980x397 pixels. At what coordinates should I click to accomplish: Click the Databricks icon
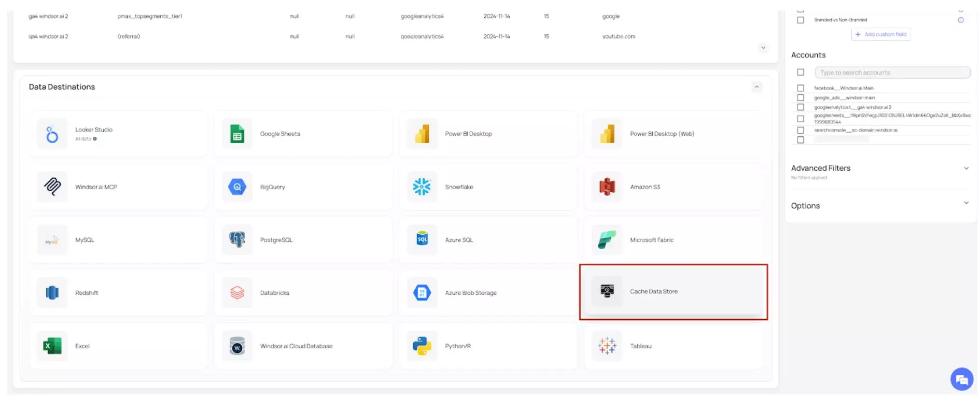click(237, 293)
